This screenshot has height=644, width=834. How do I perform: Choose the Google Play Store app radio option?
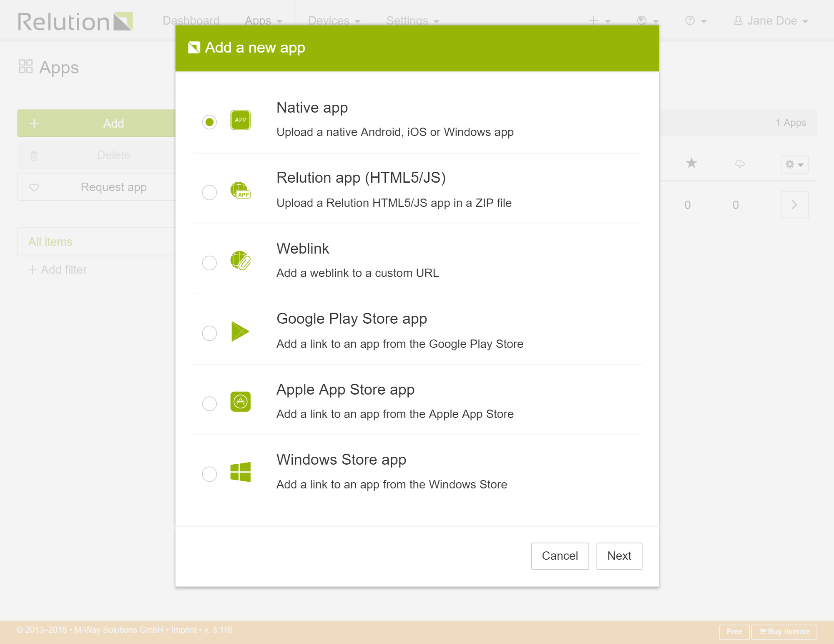point(209,333)
